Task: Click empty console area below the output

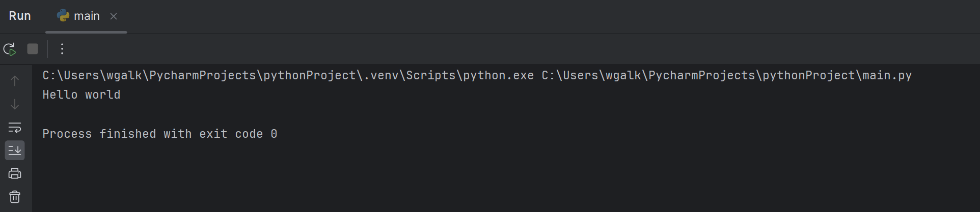Action: click(x=458, y=178)
